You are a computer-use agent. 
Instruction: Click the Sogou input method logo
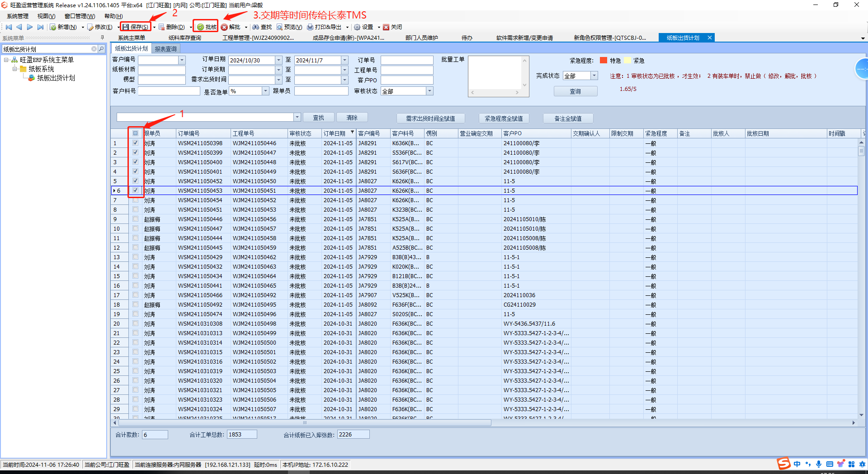tap(784, 464)
